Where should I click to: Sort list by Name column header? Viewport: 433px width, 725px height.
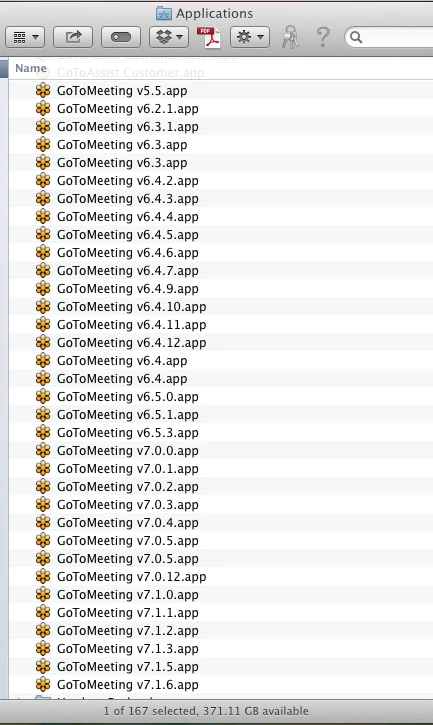tap(31, 68)
